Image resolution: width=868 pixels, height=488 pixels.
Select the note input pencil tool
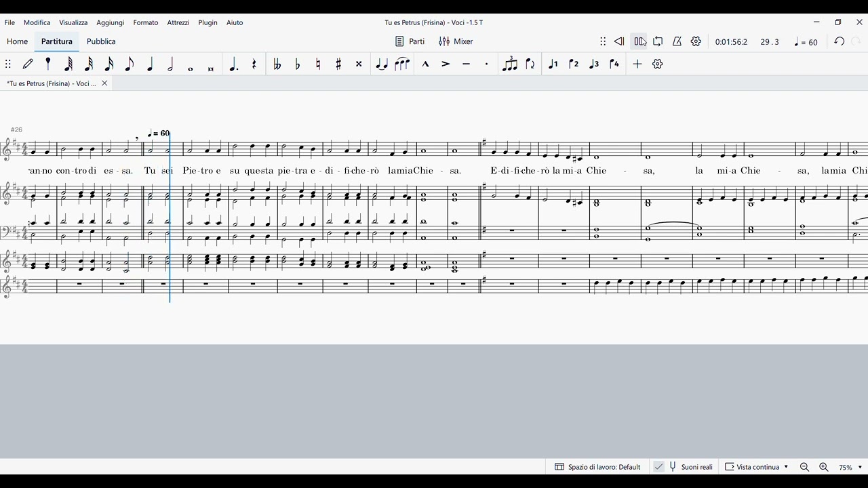28,64
